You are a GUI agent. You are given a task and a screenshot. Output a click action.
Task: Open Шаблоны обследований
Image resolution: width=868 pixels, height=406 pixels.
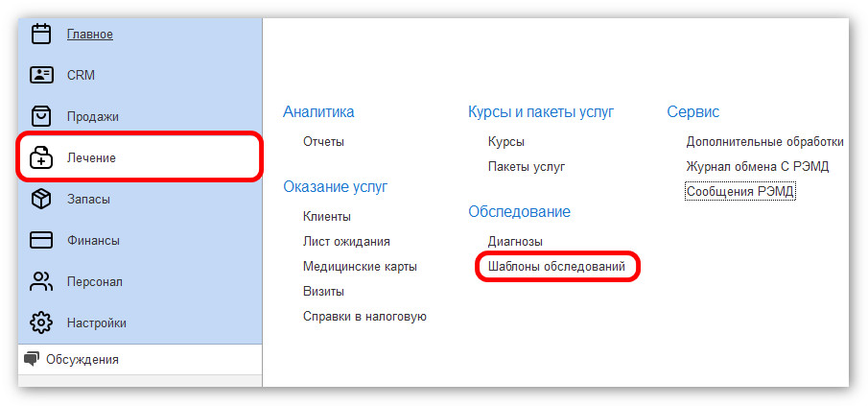point(556,266)
